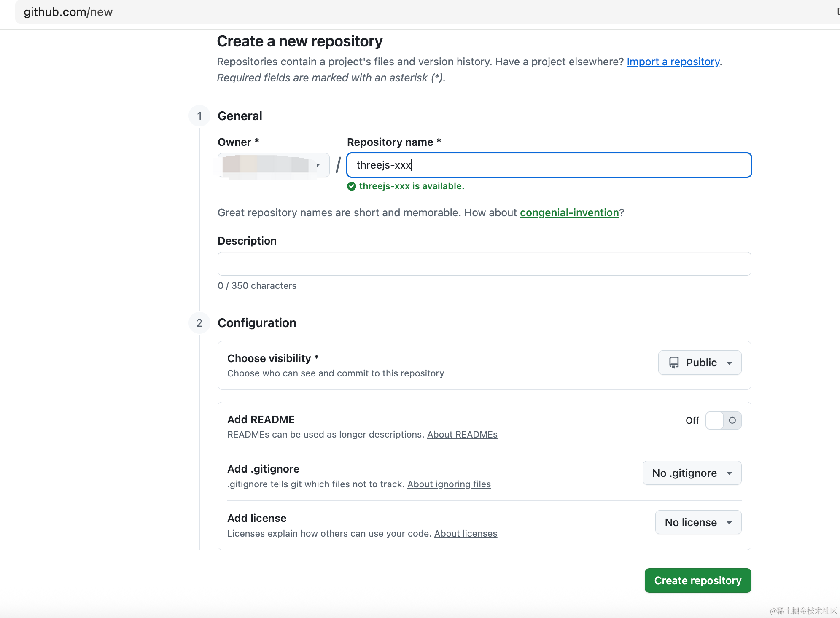Click the 'Off' label beside README toggle
Viewport: 840px width, 618px height.
tap(692, 420)
